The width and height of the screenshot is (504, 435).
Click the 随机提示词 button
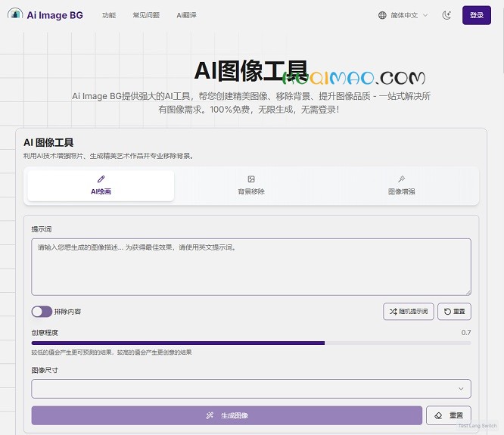tap(408, 312)
